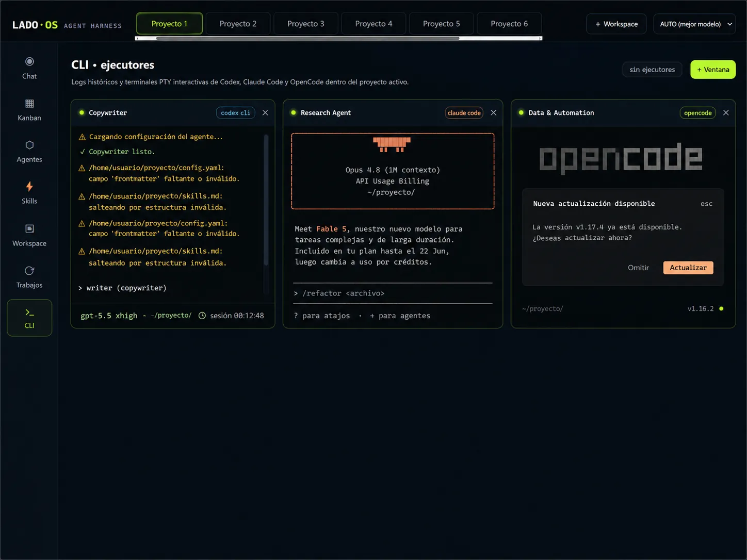The height and width of the screenshot is (560, 747).
Task: Click the 'gpt-5.5 xhigh' model label
Action: [109, 316]
